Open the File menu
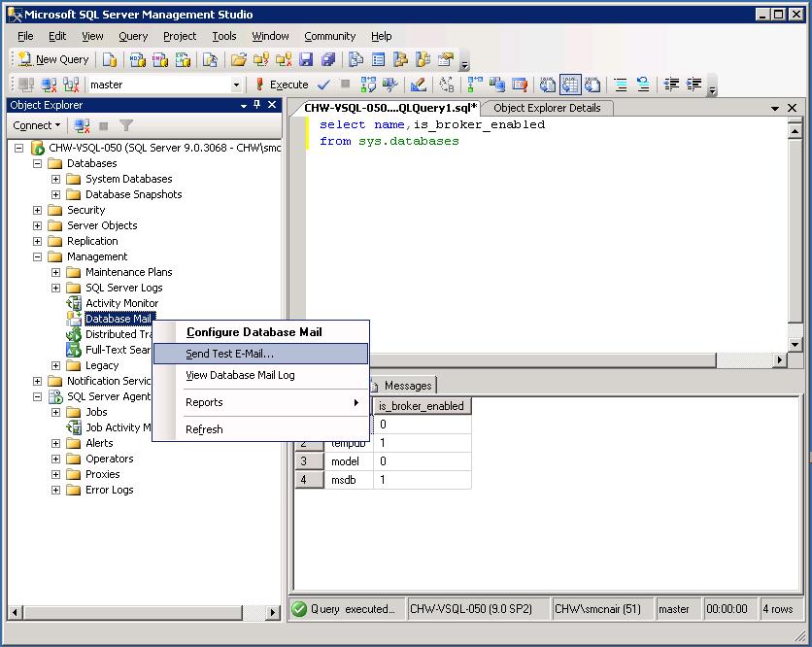Image resolution: width=812 pixels, height=647 pixels. (x=25, y=36)
